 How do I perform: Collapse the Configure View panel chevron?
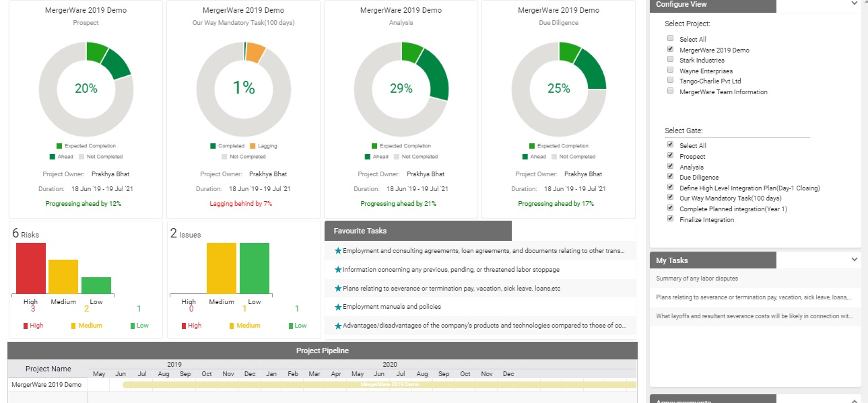pyautogui.click(x=855, y=3)
